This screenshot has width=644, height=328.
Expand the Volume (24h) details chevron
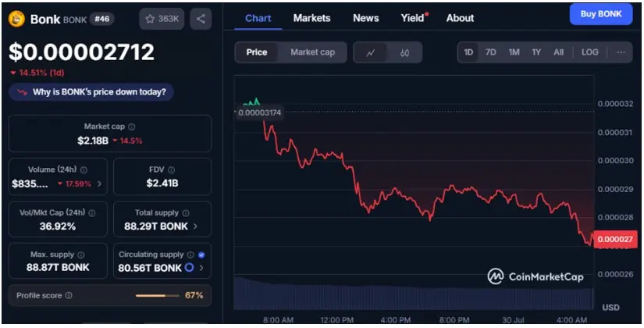(x=99, y=184)
